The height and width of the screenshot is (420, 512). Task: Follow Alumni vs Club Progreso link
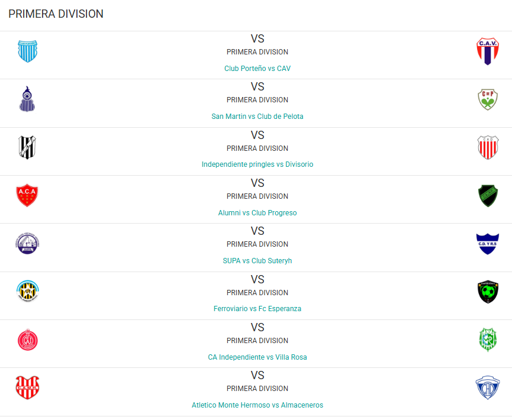coord(257,213)
